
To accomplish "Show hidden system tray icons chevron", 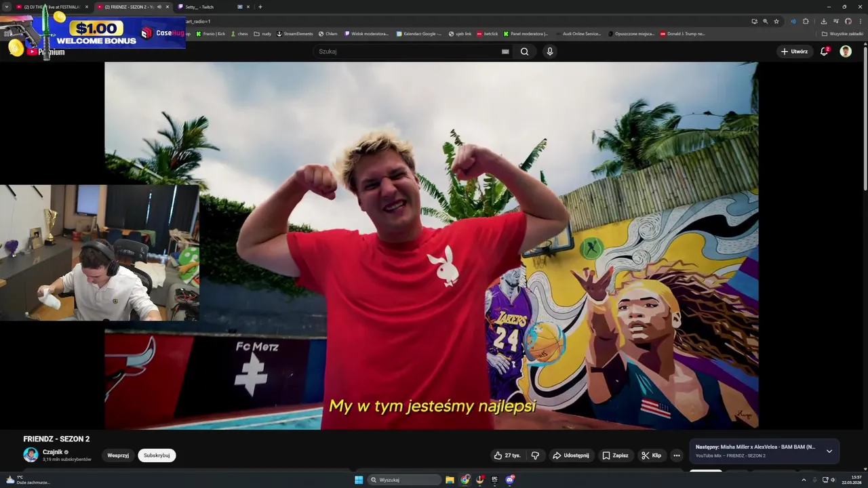I will [804, 480].
